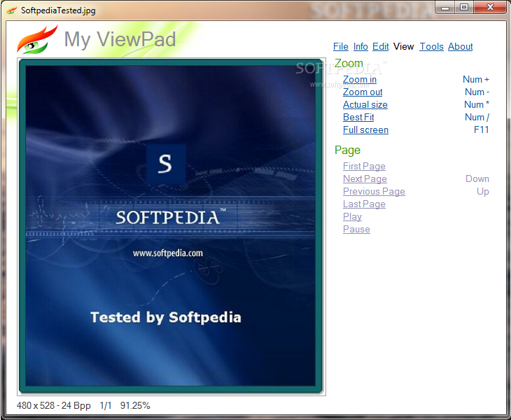This screenshot has width=511, height=420.
Task: Click the Down shortcut label
Action: (477, 179)
